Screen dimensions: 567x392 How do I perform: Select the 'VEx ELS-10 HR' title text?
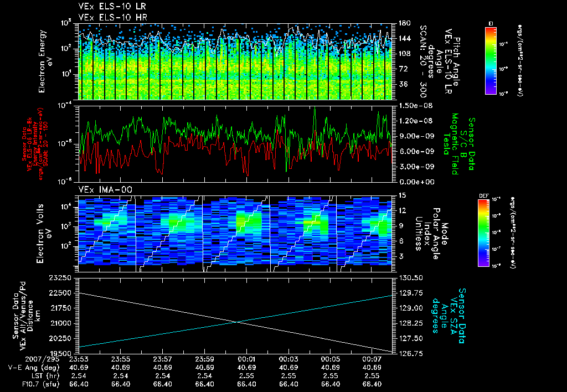pos(112,17)
